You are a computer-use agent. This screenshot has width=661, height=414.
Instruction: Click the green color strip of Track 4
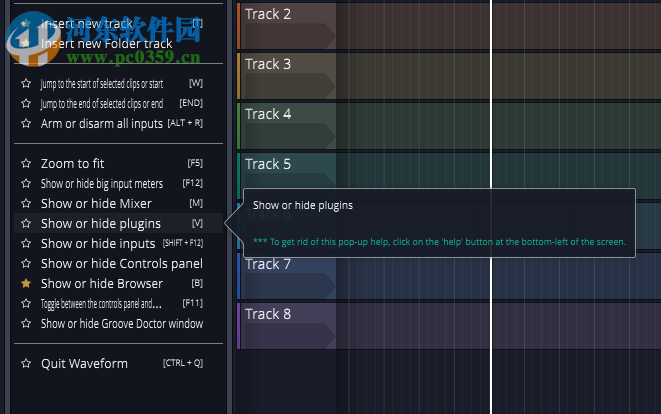click(x=239, y=126)
